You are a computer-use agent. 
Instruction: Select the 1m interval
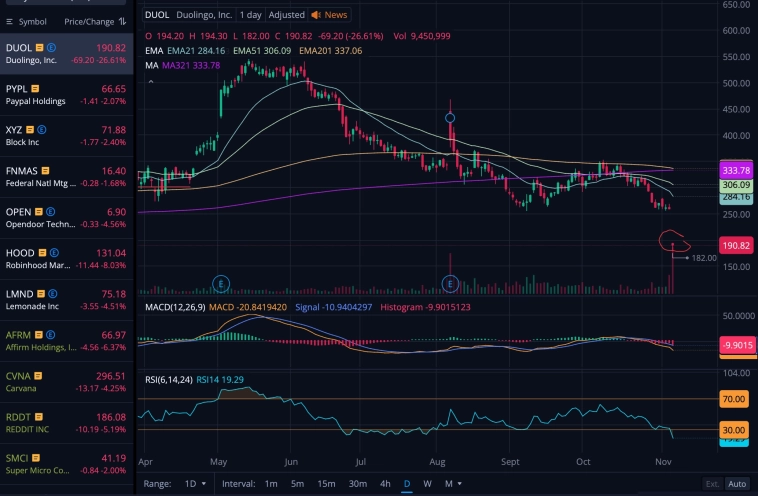pyautogui.click(x=271, y=483)
